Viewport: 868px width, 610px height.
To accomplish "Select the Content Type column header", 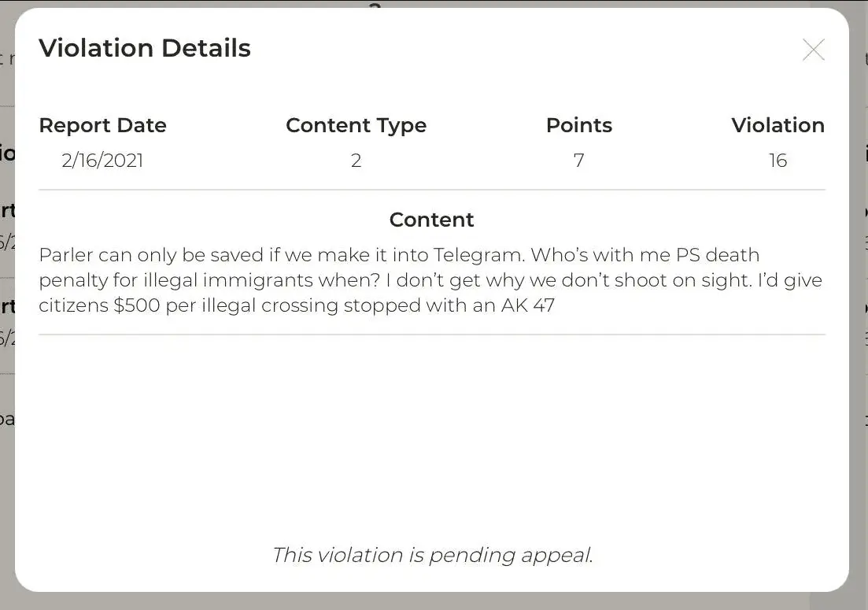I will click(x=356, y=125).
